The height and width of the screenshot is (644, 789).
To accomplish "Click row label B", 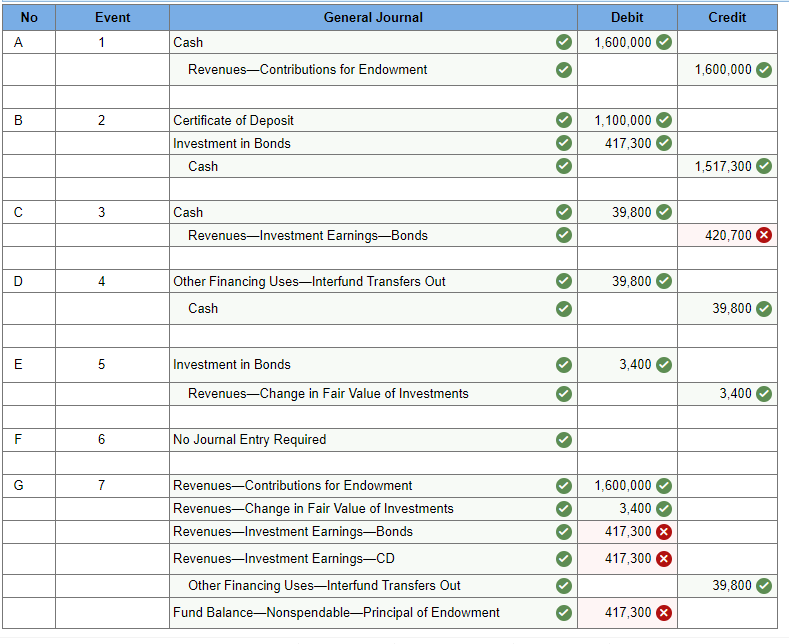I will 18,120.
